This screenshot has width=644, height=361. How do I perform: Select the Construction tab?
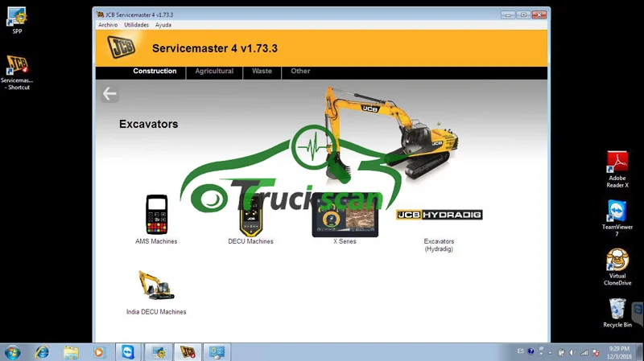(155, 71)
